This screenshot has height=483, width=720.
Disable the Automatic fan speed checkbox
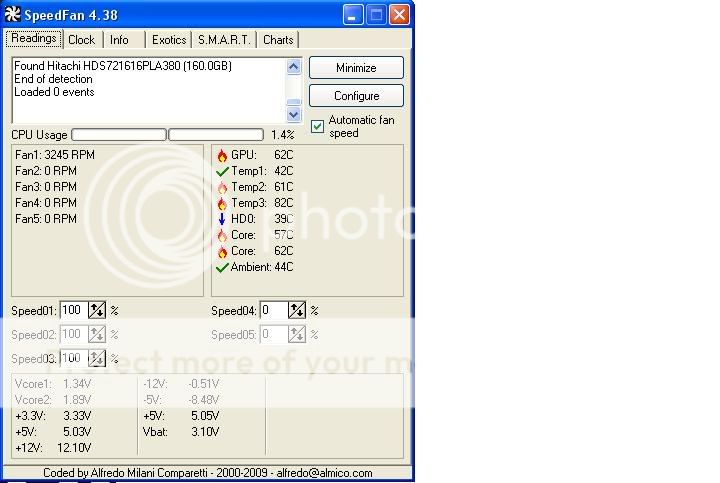coord(318,126)
